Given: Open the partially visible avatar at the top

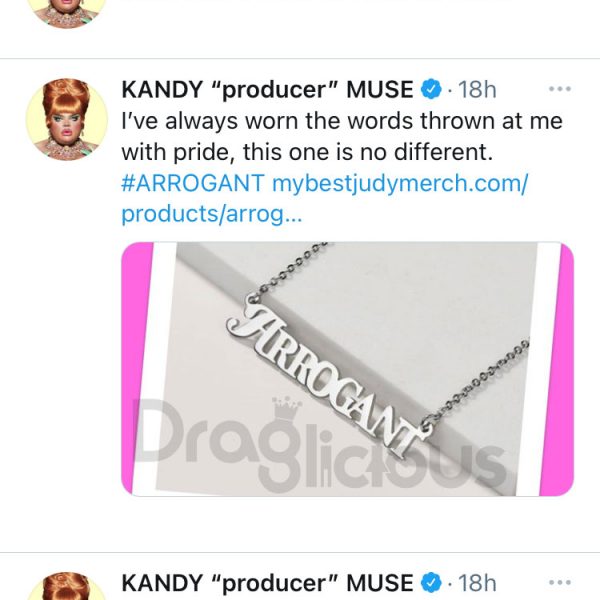Looking at the screenshot, I should tap(67, 13).
